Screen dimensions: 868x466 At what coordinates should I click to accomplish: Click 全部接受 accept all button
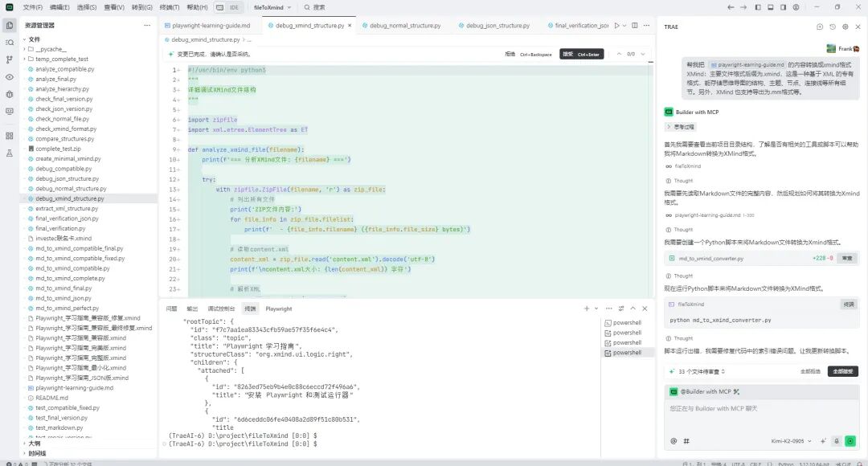tap(843, 371)
